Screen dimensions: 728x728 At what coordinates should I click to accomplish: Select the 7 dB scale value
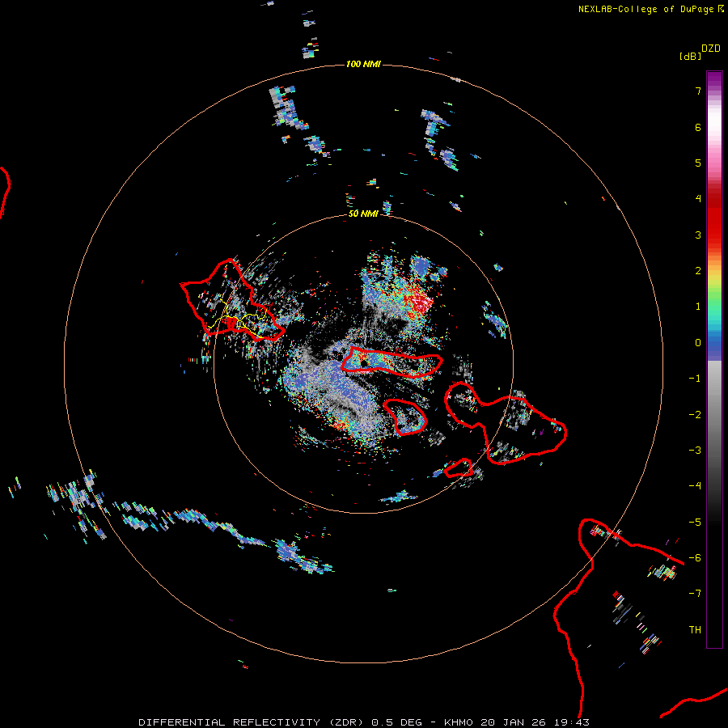point(698,91)
